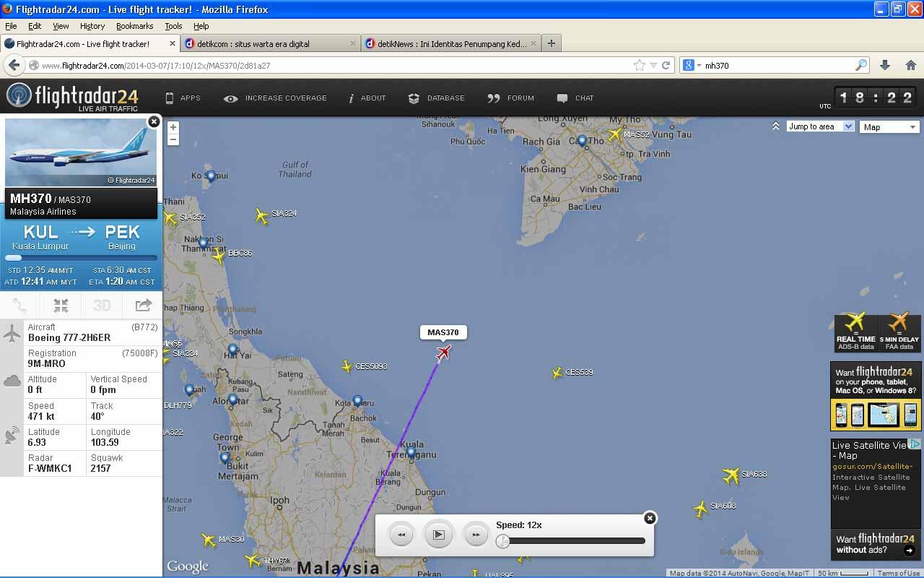Click the mobile app advertisement banner
The height and width of the screenshot is (578, 924).
click(x=876, y=396)
